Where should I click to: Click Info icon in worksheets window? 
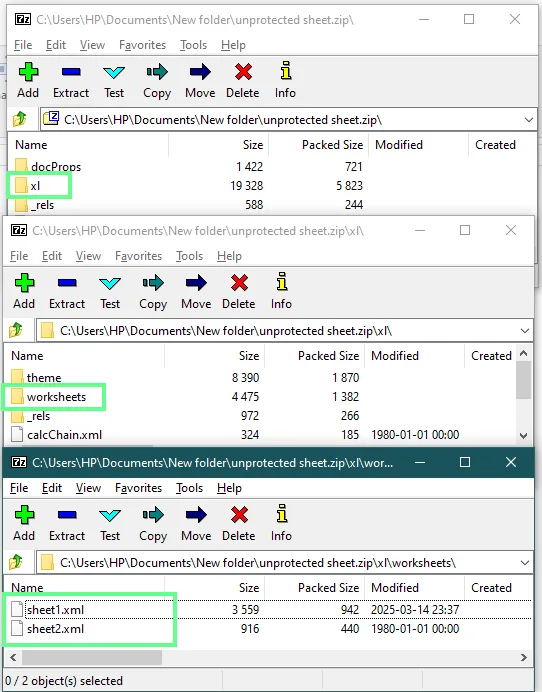[282, 513]
